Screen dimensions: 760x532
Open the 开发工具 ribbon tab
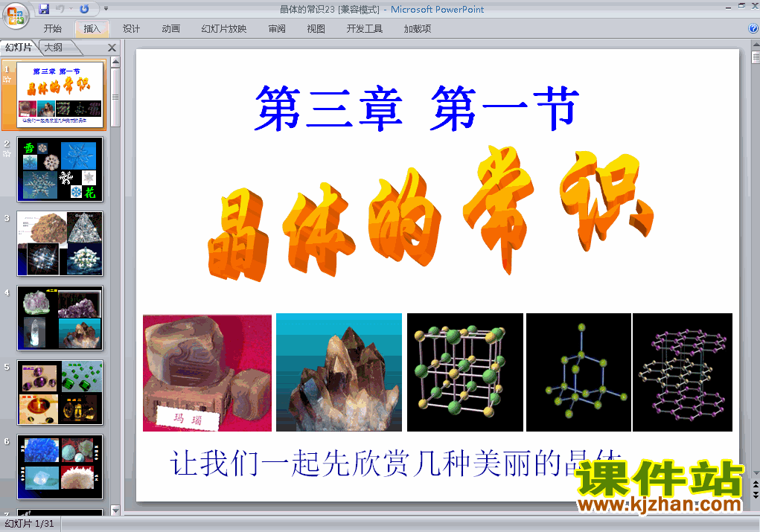coord(365,28)
